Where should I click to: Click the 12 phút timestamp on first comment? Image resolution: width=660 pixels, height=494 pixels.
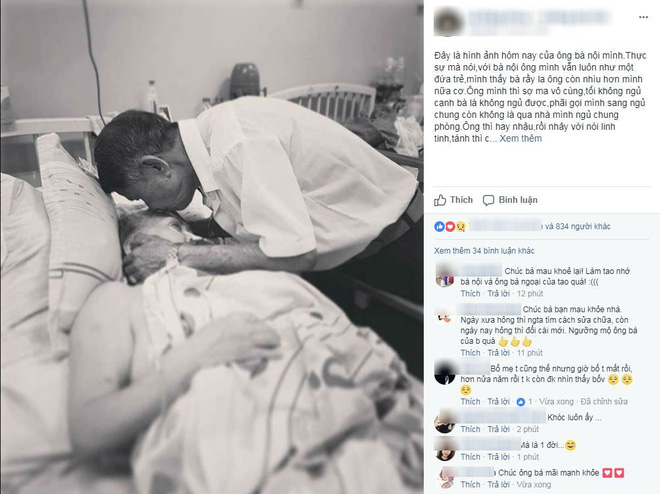point(530,293)
